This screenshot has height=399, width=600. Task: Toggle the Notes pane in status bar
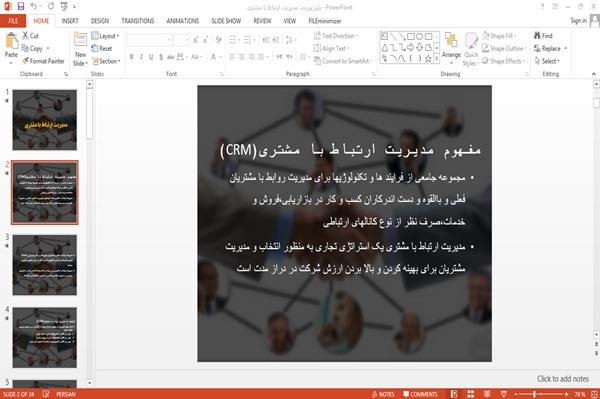click(383, 394)
